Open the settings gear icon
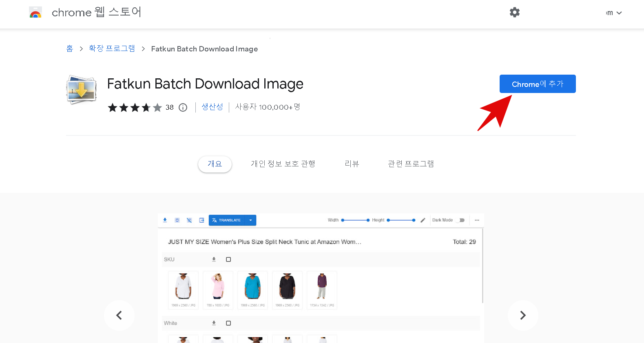The height and width of the screenshot is (343, 644). (x=515, y=12)
